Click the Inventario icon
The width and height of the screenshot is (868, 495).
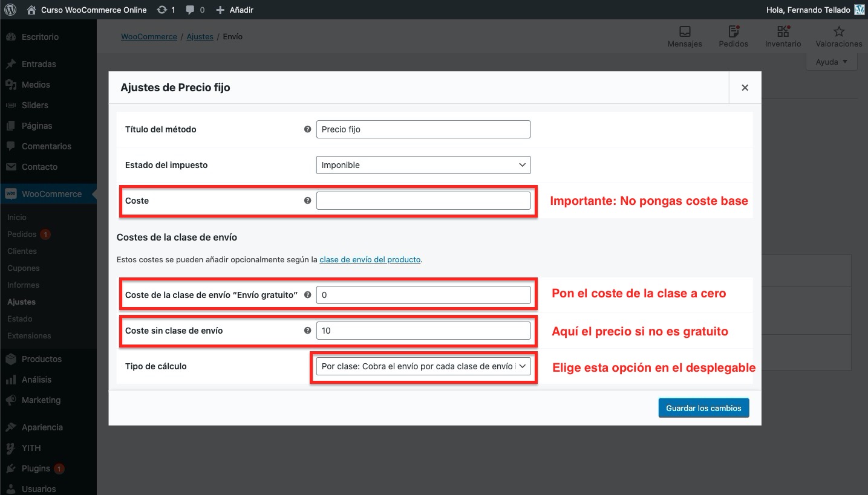point(783,31)
